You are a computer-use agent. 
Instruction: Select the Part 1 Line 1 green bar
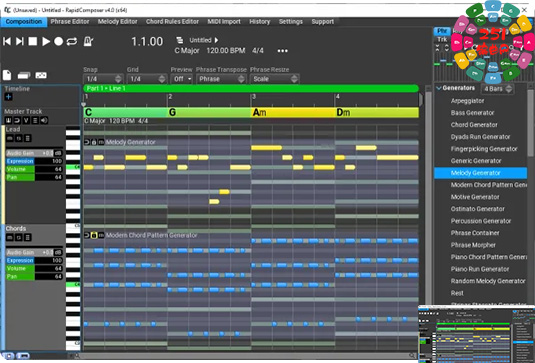click(251, 88)
